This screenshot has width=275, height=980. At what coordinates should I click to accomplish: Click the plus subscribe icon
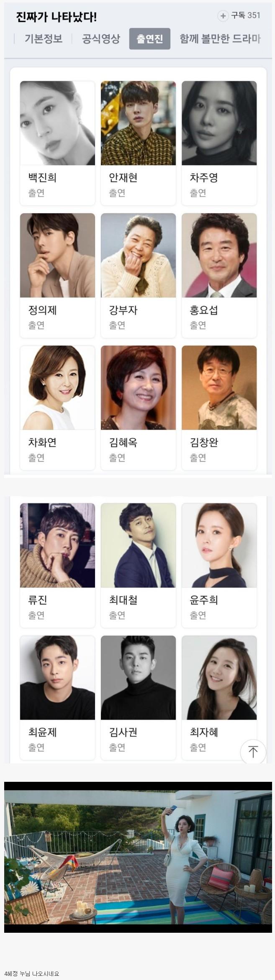pos(223,16)
